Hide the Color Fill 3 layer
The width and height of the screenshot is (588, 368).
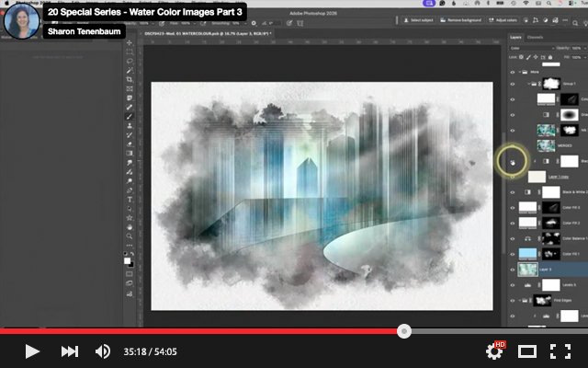point(513,208)
